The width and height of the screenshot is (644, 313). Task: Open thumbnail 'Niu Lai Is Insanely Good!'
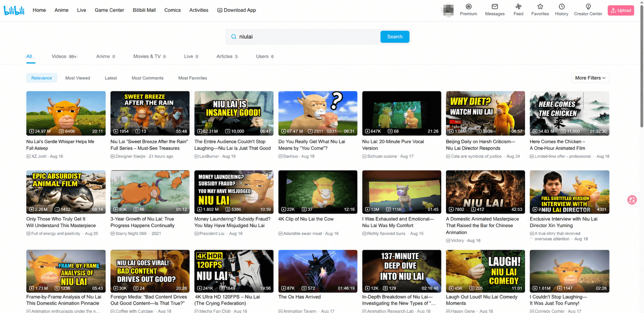click(x=234, y=113)
